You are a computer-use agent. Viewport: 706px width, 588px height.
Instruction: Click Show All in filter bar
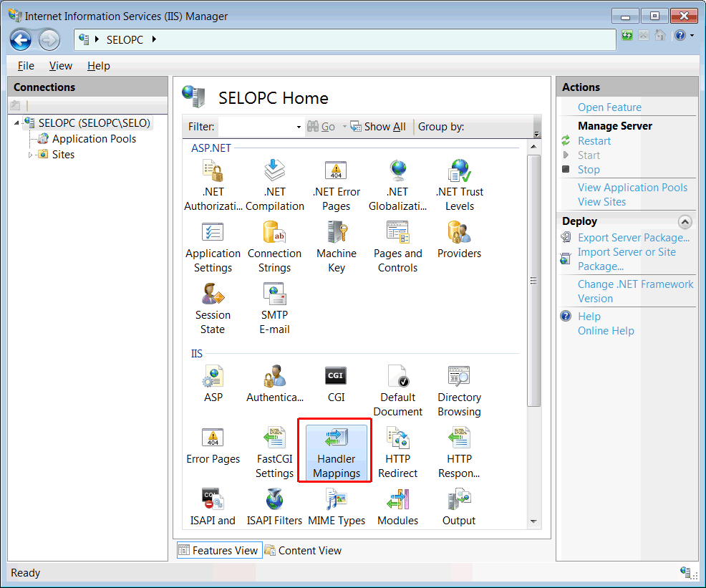click(x=378, y=127)
